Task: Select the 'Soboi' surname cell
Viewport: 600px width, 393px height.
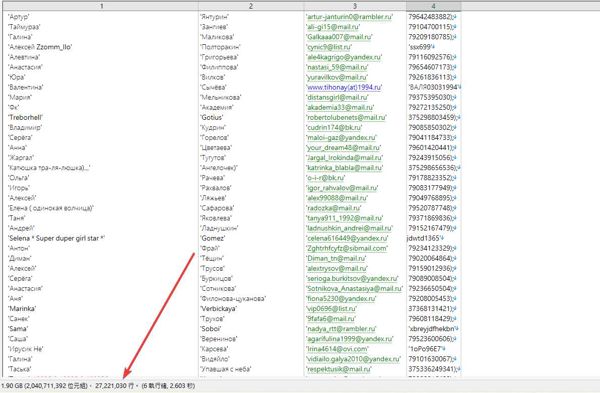Action: 211,329
